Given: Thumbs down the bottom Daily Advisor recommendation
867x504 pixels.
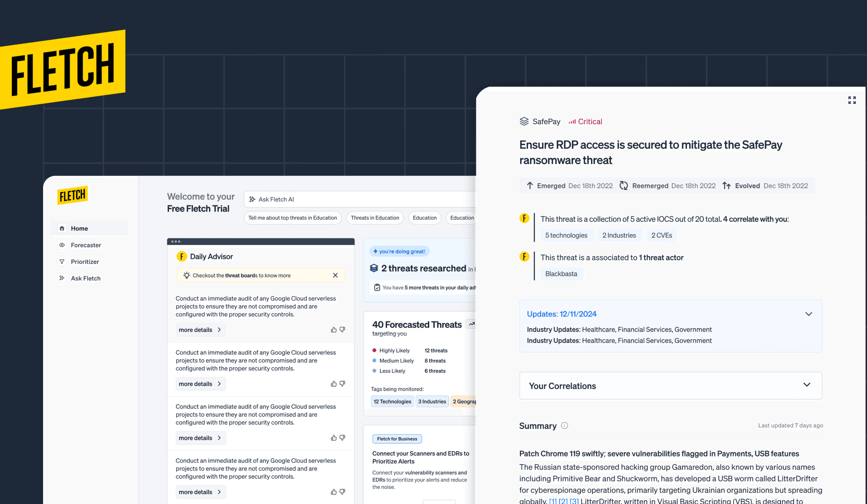Looking at the screenshot, I should click(x=342, y=492).
